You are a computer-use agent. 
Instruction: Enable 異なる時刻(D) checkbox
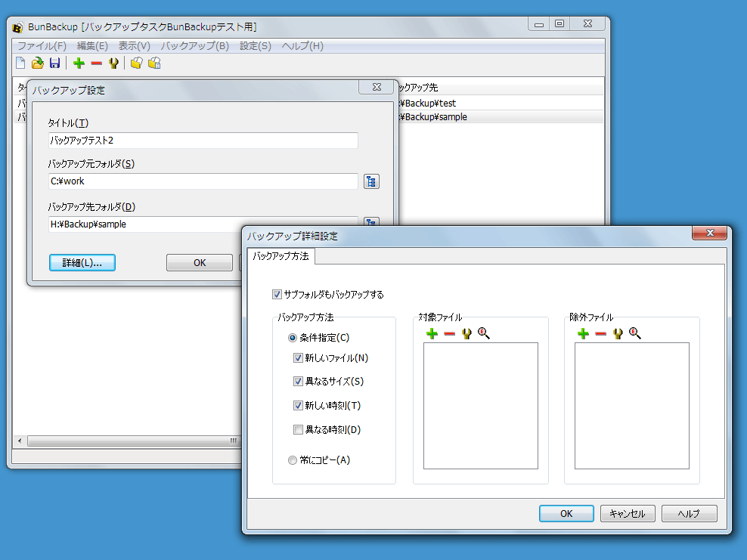(298, 429)
